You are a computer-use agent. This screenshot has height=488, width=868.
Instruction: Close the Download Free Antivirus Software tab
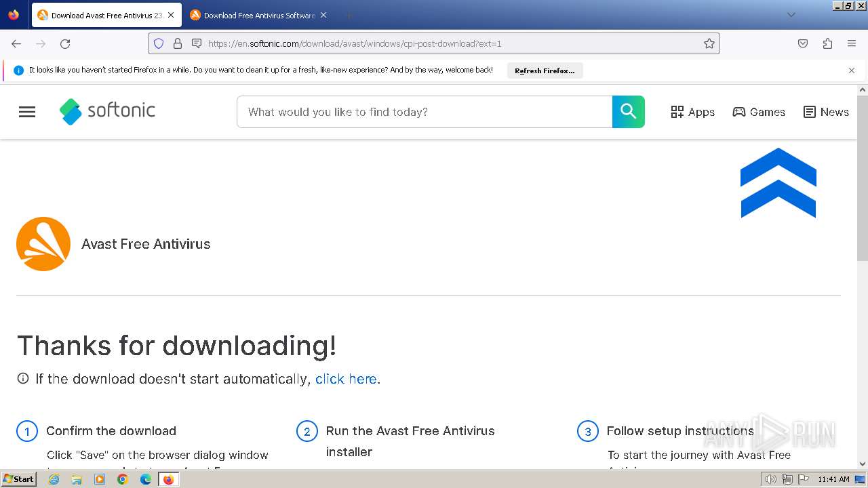pos(323,15)
